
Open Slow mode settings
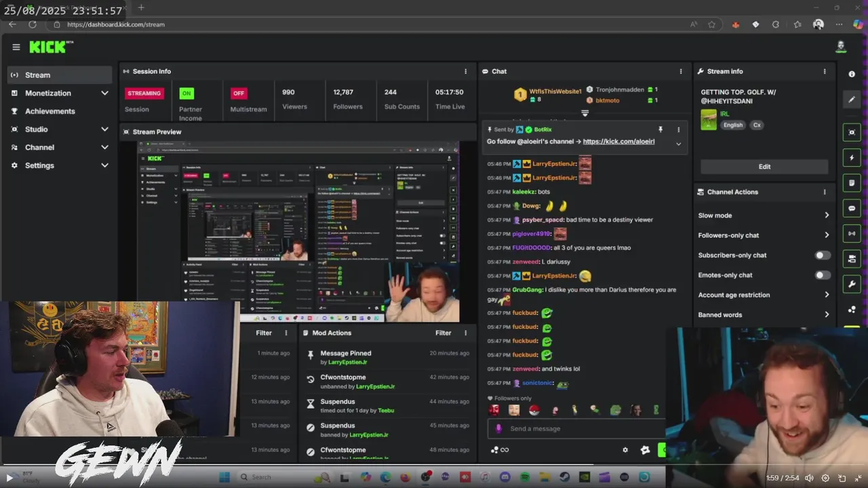point(764,216)
